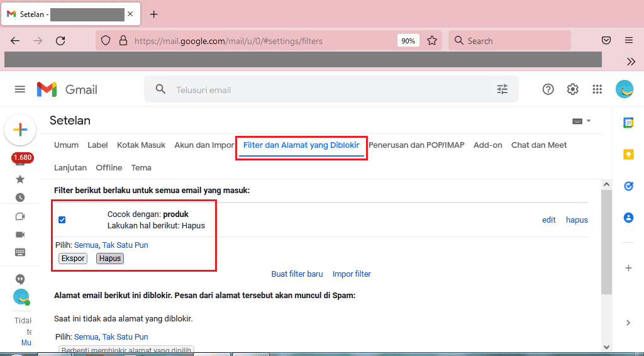Screen dimensions: 644x356
Task: Show search options slider icon
Action: pyautogui.click(x=502, y=89)
